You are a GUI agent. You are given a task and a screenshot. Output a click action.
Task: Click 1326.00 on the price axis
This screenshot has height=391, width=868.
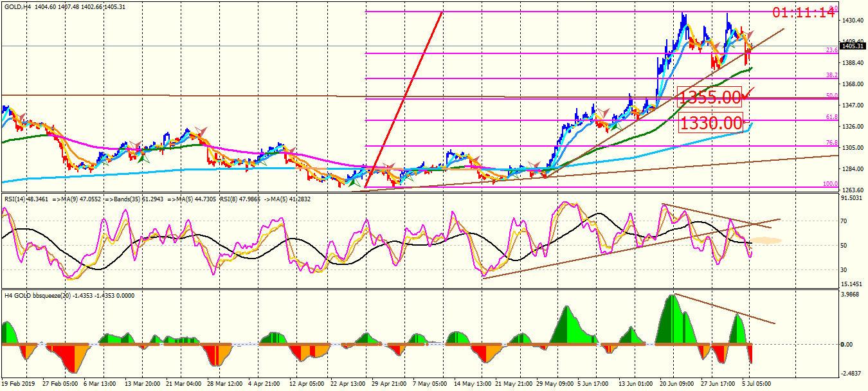[853, 127]
